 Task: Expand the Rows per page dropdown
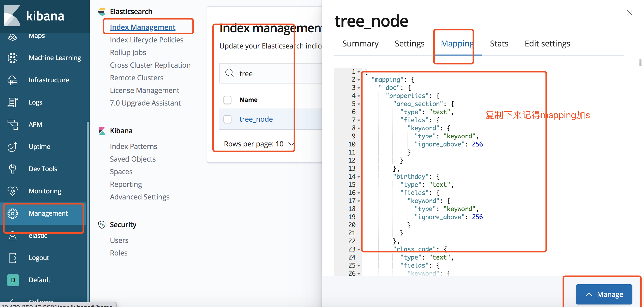click(x=259, y=144)
